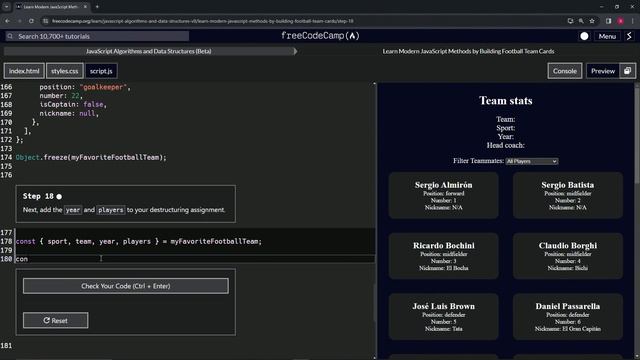
Task: Click the 'Head coach:' label in the preview
Action: coord(505,145)
